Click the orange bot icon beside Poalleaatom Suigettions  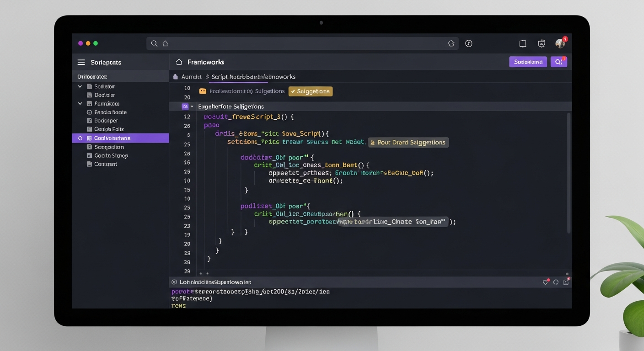click(x=203, y=91)
